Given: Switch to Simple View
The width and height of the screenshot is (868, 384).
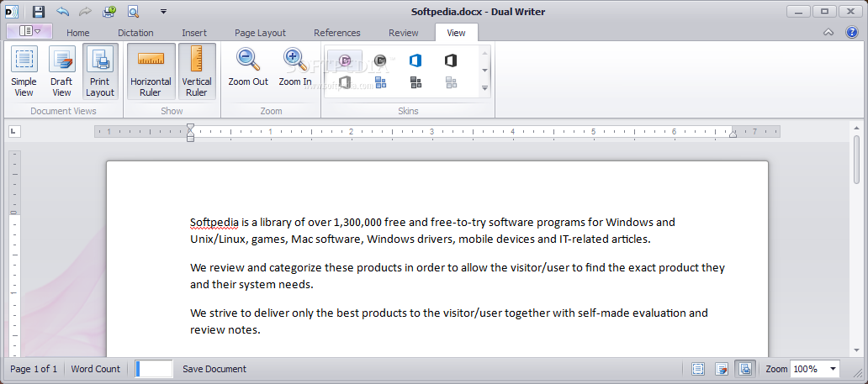Looking at the screenshot, I should pyautogui.click(x=24, y=71).
